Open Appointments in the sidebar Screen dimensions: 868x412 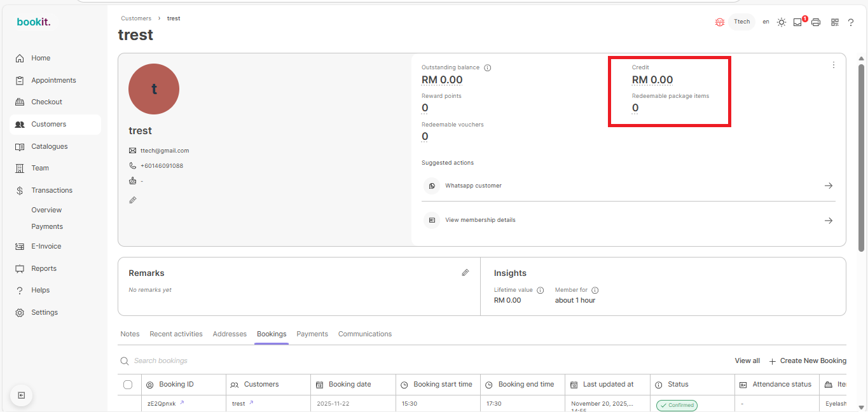click(x=53, y=80)
